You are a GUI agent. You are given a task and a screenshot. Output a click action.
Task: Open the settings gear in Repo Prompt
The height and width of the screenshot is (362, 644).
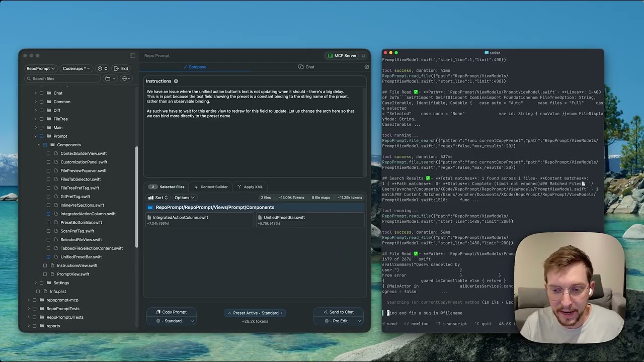[x=366, y=67]
